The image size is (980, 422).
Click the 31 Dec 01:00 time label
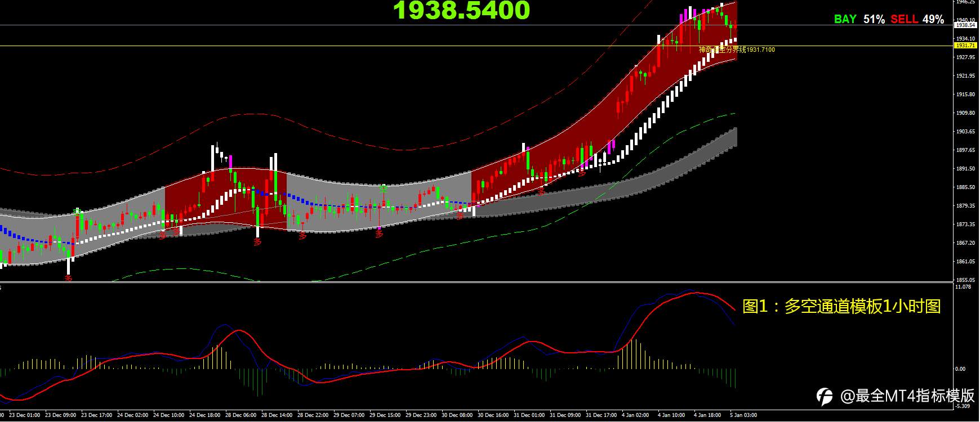click(529, 415)
